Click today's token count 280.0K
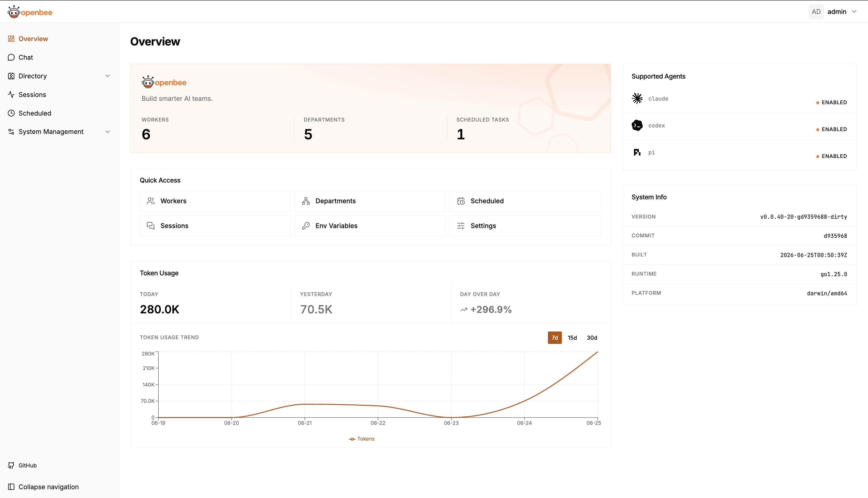 click(160, 310)
